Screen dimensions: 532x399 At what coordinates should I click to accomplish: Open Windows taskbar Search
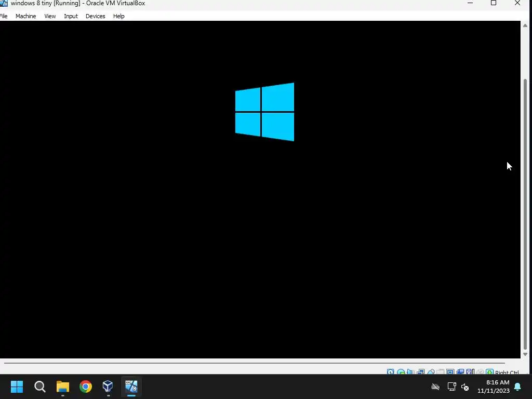point(40,387)
